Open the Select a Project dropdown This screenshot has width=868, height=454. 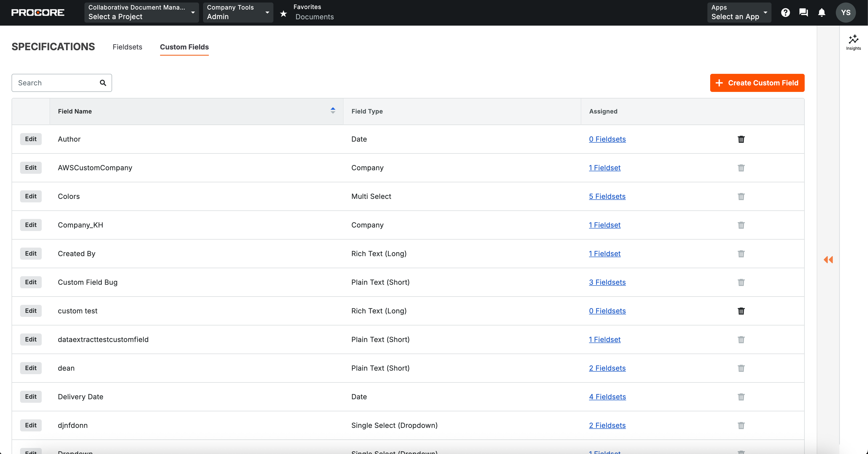pyautogui.click(x=141, y=13)
